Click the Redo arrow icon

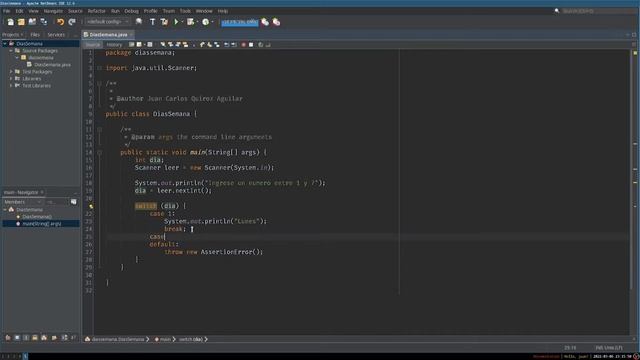[72, 22]
